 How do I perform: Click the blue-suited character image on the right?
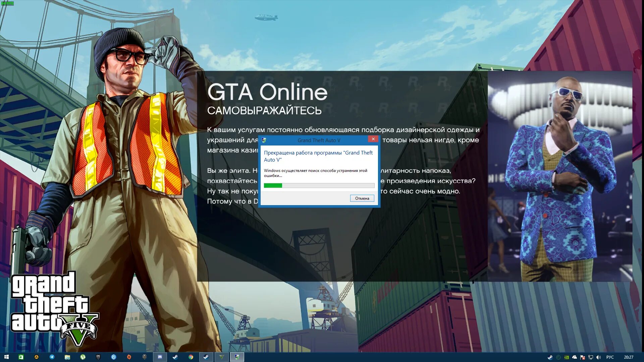[560, 176]
